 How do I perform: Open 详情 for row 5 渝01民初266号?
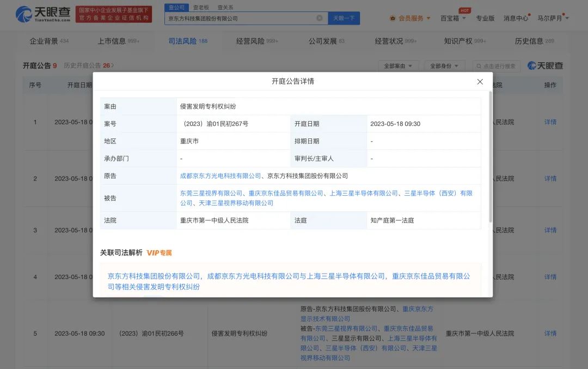(550, 334)
